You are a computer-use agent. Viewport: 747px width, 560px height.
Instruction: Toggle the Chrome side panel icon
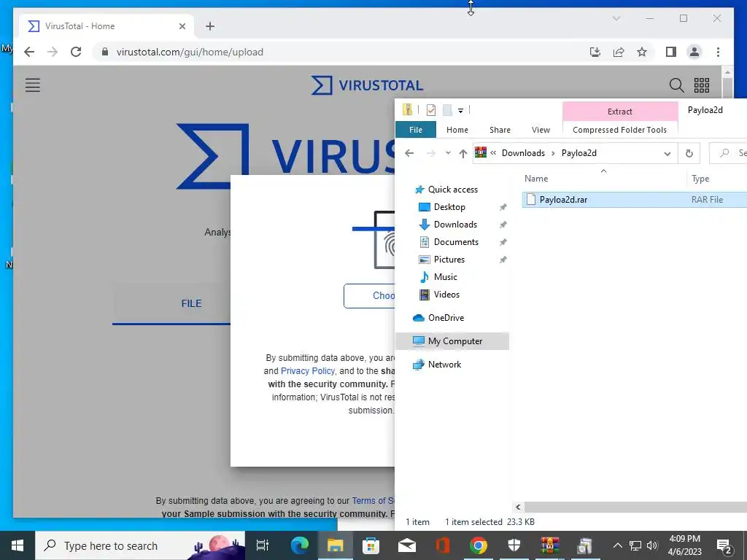click(x=671, y=52)
